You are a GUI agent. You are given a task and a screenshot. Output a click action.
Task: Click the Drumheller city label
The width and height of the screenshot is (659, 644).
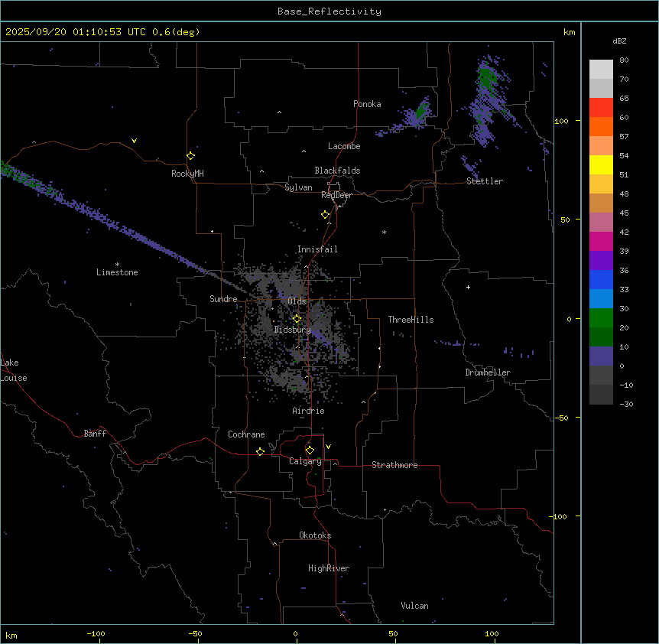tap(488, 372)
